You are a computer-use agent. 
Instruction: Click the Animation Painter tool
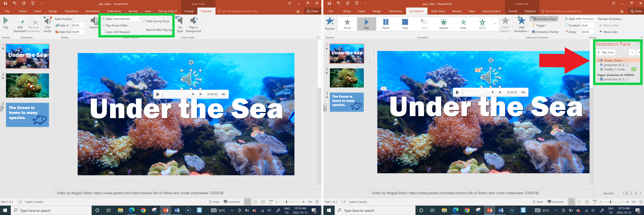545,32
